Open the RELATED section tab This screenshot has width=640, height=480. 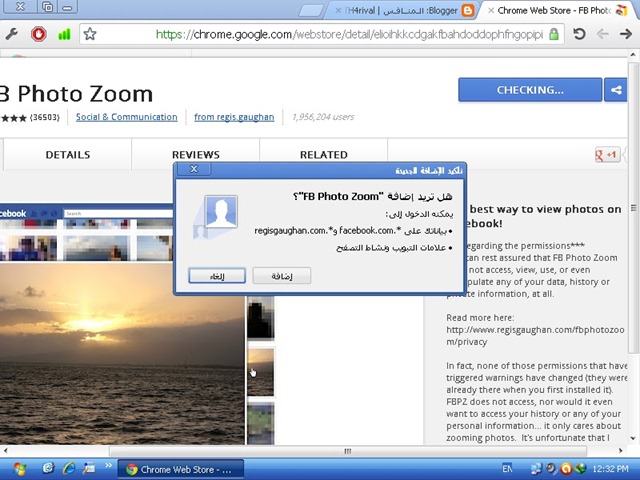click(x=324, y=155)
